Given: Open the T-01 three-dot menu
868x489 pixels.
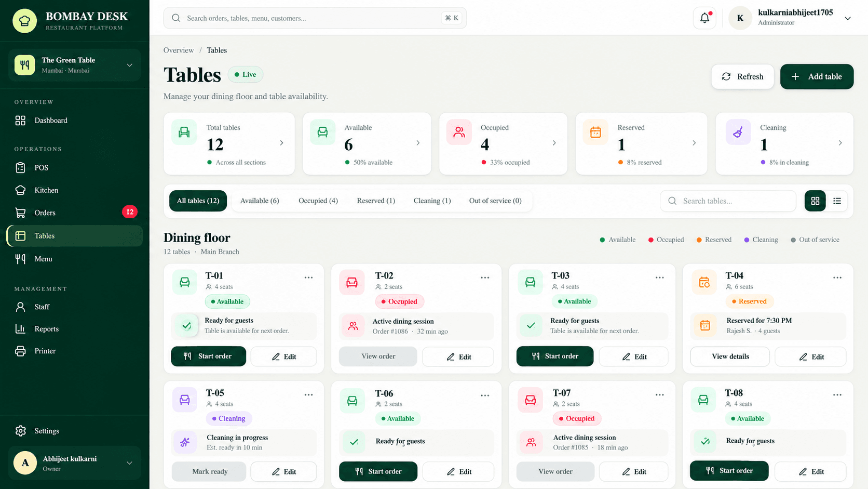Looking at the screenshot, I should pyautogui.click(x=308, y=277).
